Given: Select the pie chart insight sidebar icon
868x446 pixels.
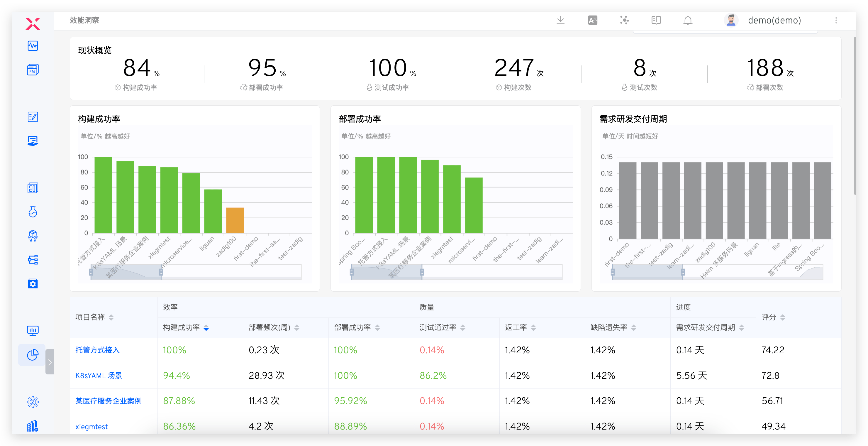Looking at the screenshot, I should tap(33, 355).
